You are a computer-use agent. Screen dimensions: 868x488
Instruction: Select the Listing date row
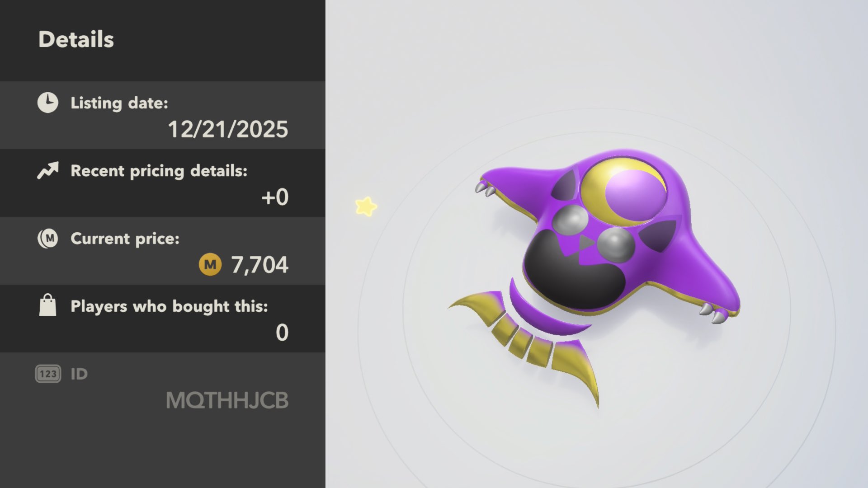pyautogui.click(x=163, y=115)
